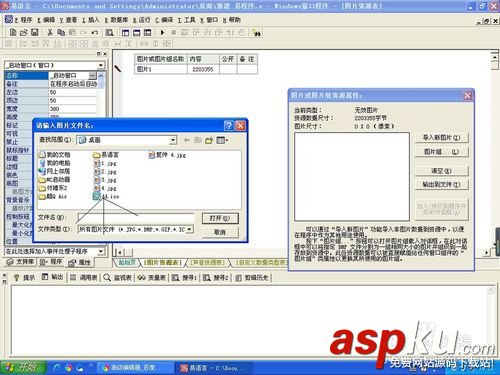This screenshot has height=375, width=500.
Task: Select the 2.jpg file in file list
Action: click(x=105, y=172)
